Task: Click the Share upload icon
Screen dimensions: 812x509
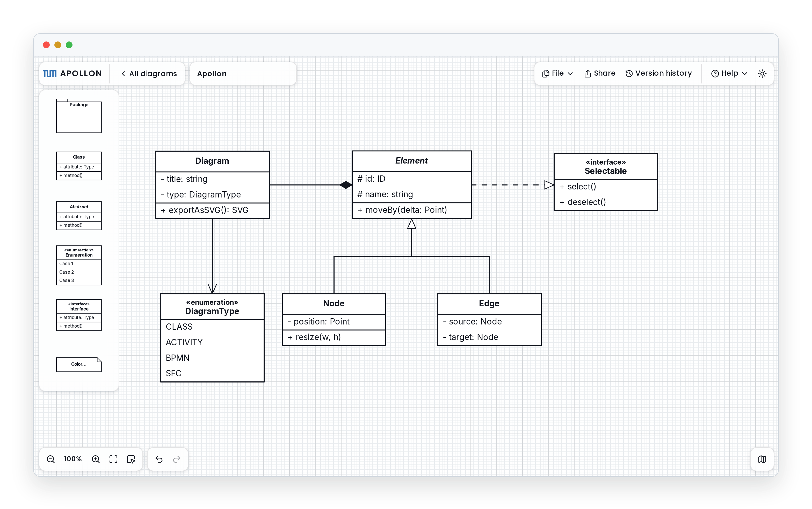Action: click(x=588, y=73)
